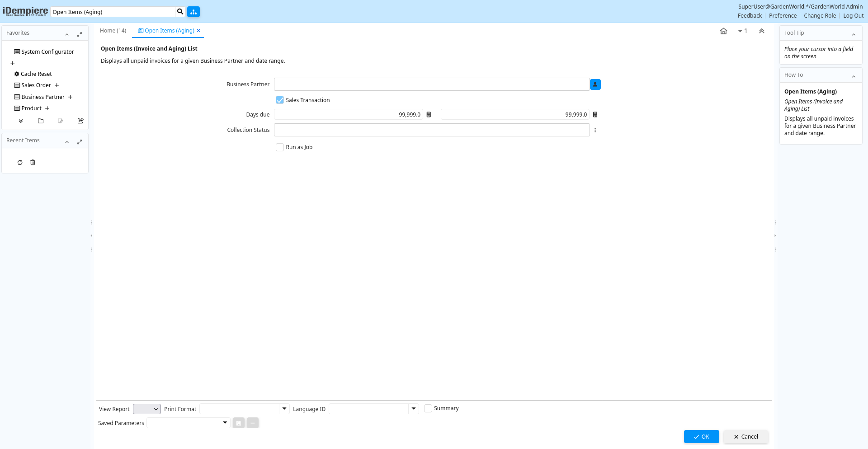
Task: Click the Log Out link
Action: click(853, 16)
